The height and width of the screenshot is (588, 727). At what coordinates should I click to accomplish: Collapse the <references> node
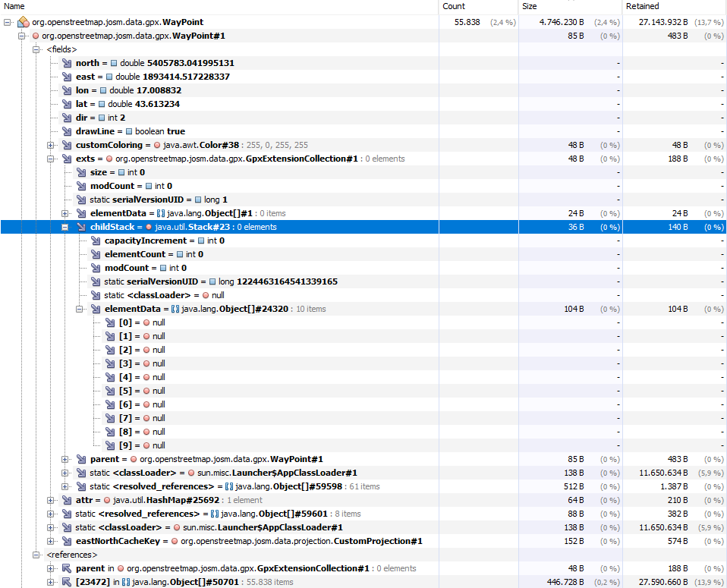36,555
